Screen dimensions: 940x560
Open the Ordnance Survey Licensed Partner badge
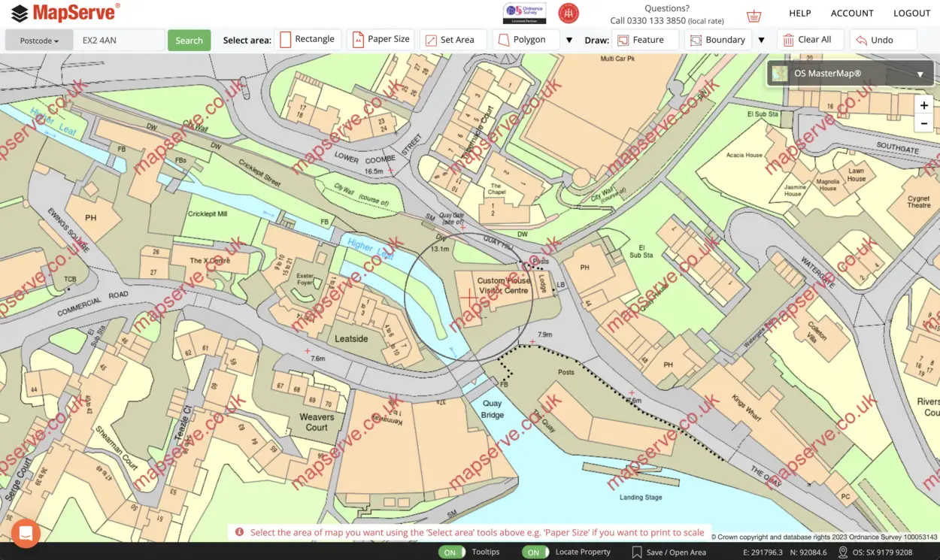(x=525, y=13)
